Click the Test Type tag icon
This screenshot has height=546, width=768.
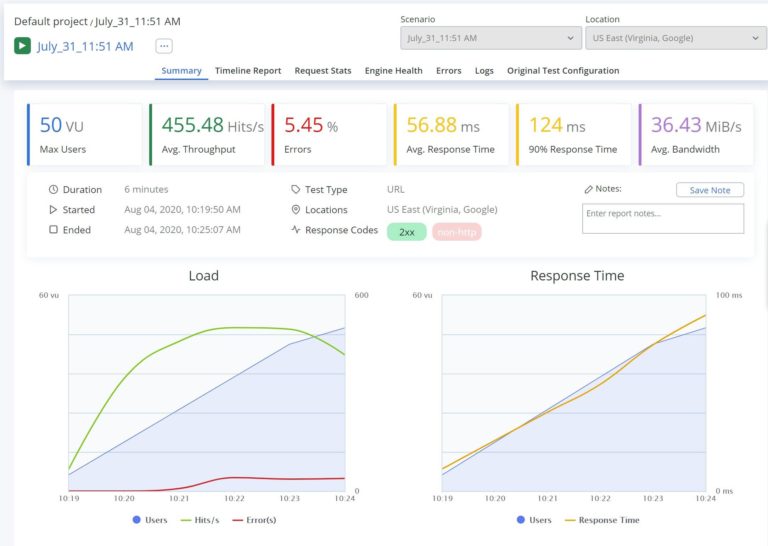pyautogui.click(x=295, y=190)
